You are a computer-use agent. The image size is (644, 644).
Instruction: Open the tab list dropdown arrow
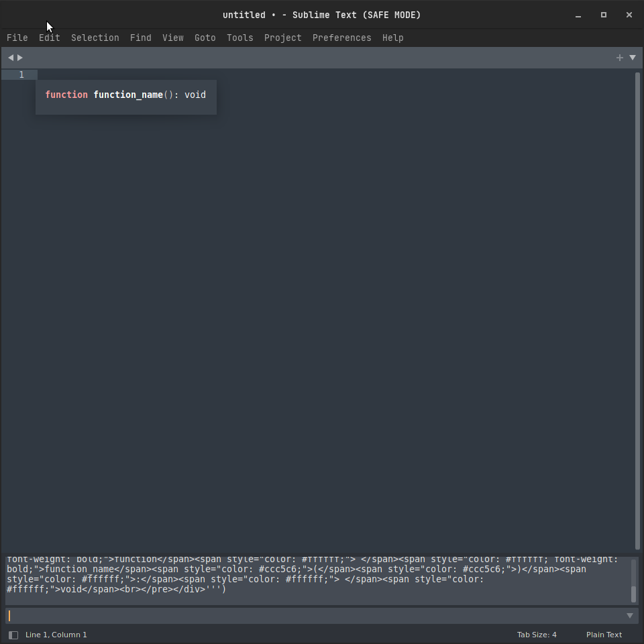click(633, 58)
